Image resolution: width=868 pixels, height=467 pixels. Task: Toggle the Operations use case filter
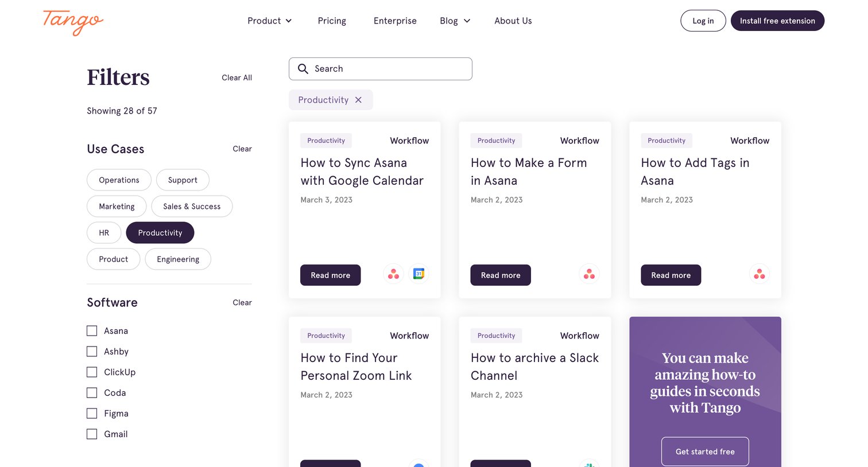(x=119, y=180)
